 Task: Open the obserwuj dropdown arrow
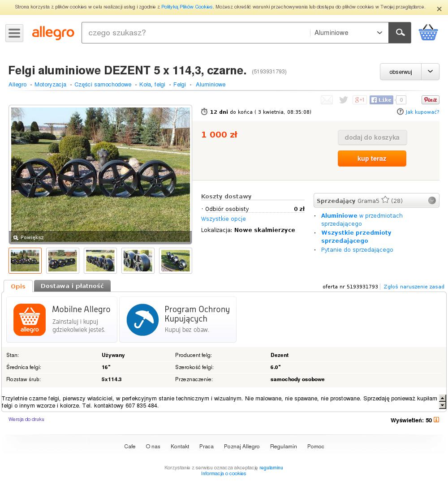[x=430, y=72]
